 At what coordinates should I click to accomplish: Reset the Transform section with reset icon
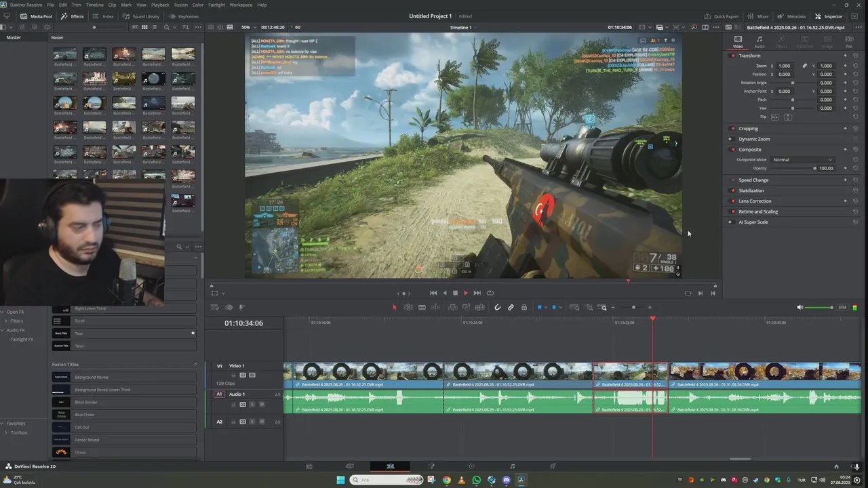[855, 56]
